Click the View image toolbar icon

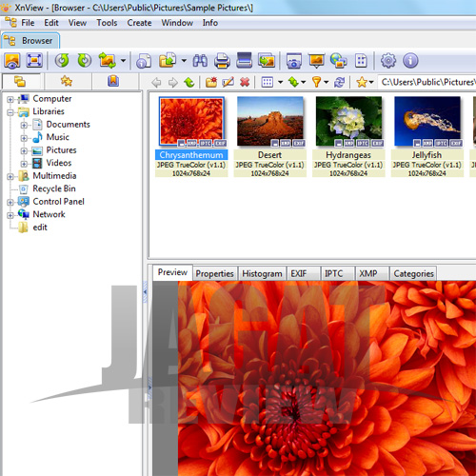12,60
